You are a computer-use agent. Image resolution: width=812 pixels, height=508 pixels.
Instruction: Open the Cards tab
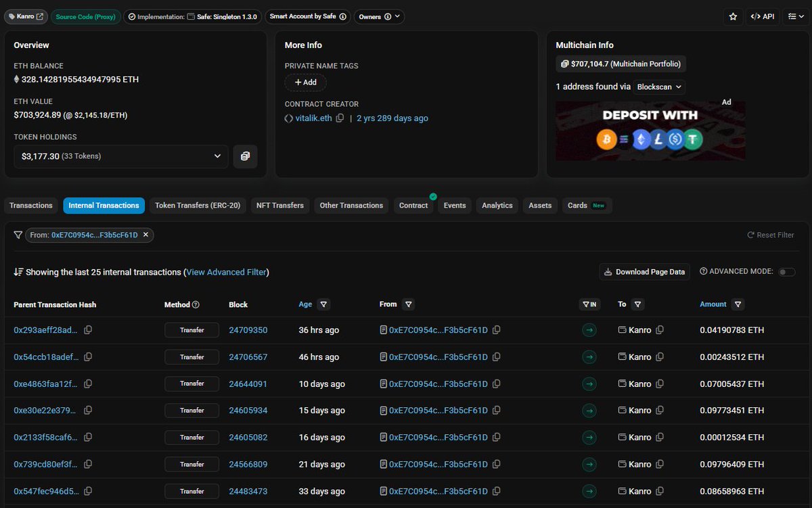pos(587,206)
